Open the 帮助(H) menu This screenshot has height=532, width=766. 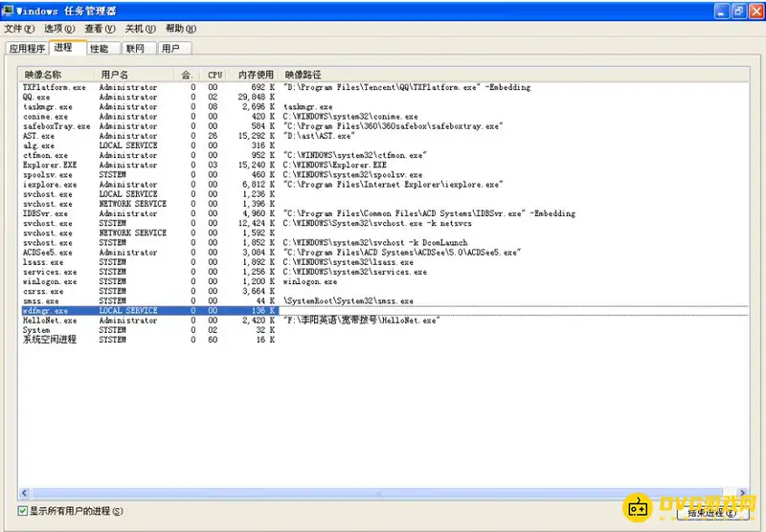181,29
